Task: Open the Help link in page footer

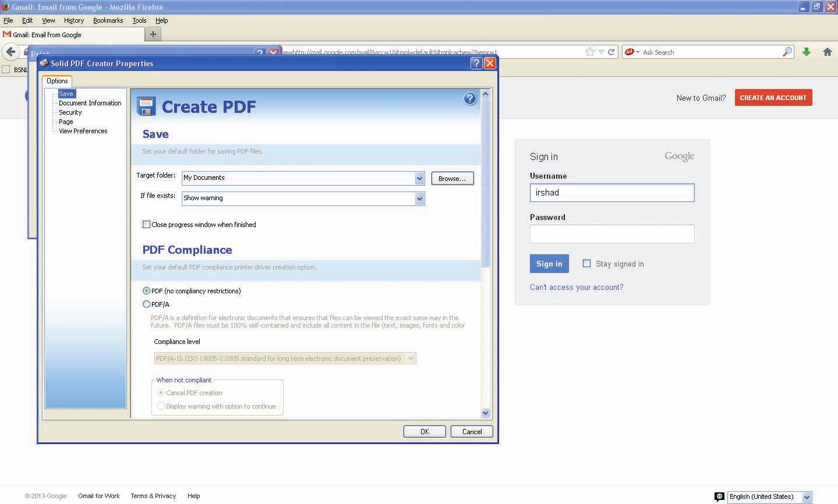Action: pos(194,496)
